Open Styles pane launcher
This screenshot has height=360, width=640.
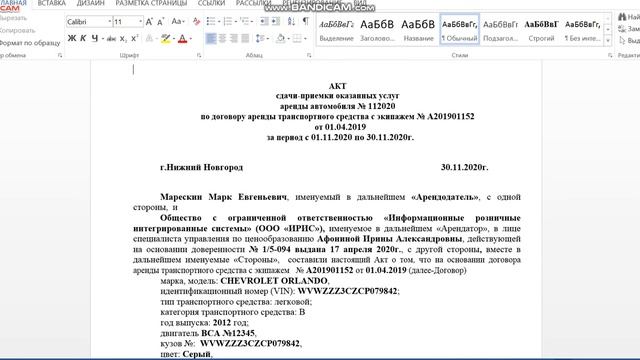click(610, 55)
